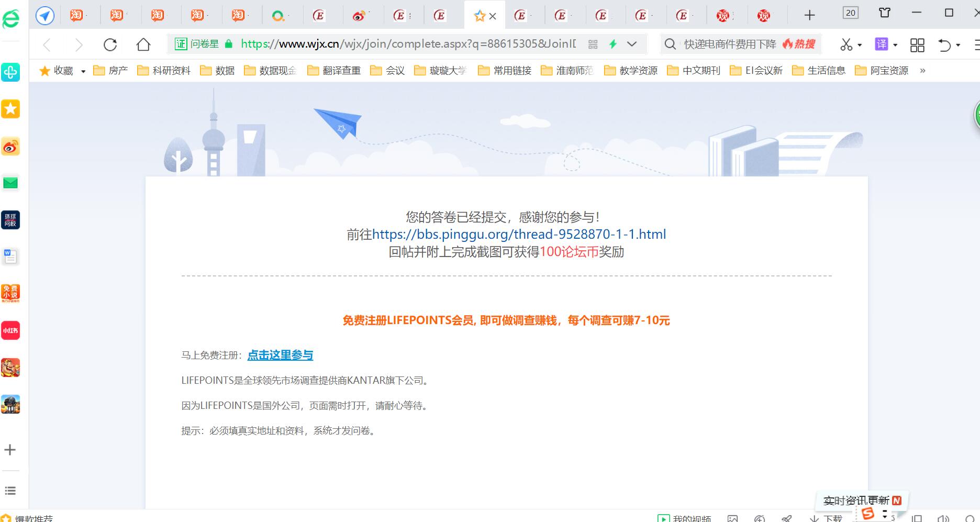Open the dark-blue sidebar app icon
The height and width of the screenshot is (522, 980).
click(x=10, y=220)
